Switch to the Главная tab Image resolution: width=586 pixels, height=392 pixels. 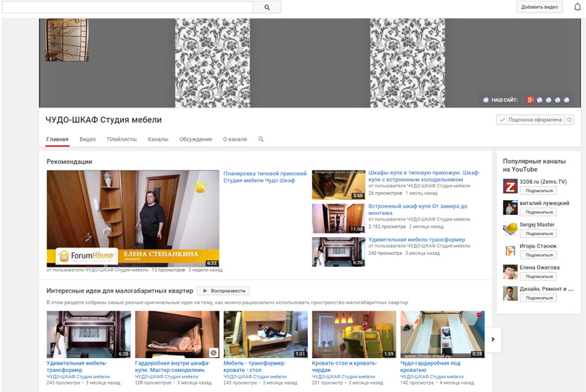click(57, 139)
